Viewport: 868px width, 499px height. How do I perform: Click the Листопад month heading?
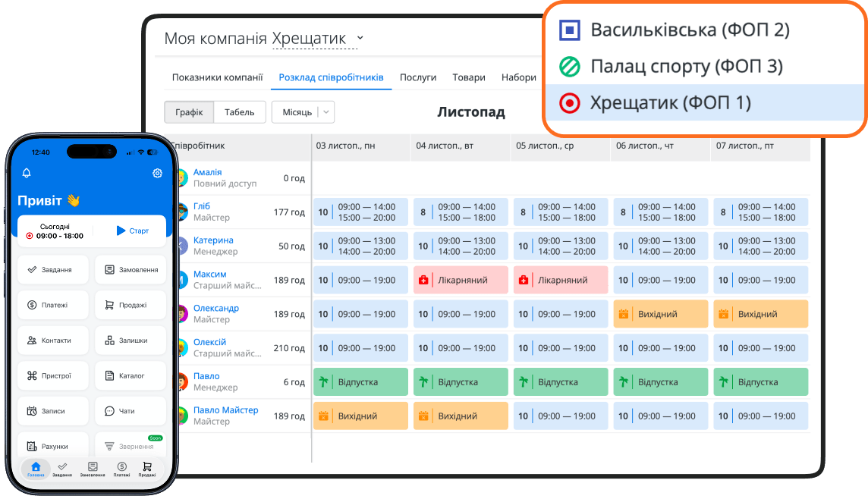pos(471,111)
